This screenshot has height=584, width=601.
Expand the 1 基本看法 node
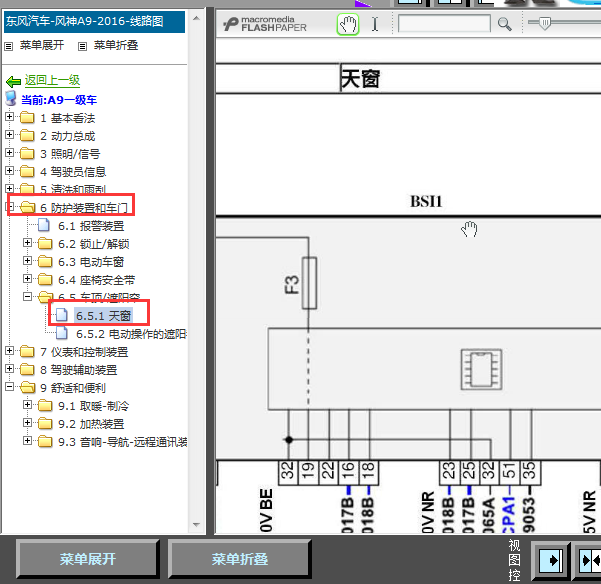[10, 116]
